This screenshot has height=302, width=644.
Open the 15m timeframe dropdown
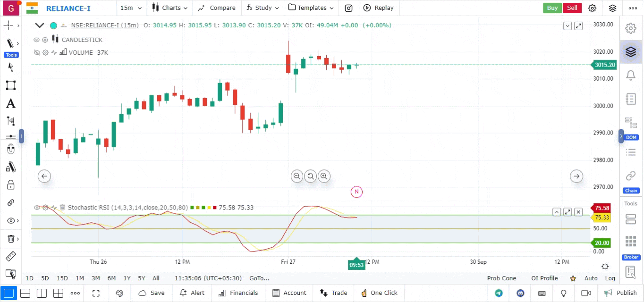pos(129,8)
